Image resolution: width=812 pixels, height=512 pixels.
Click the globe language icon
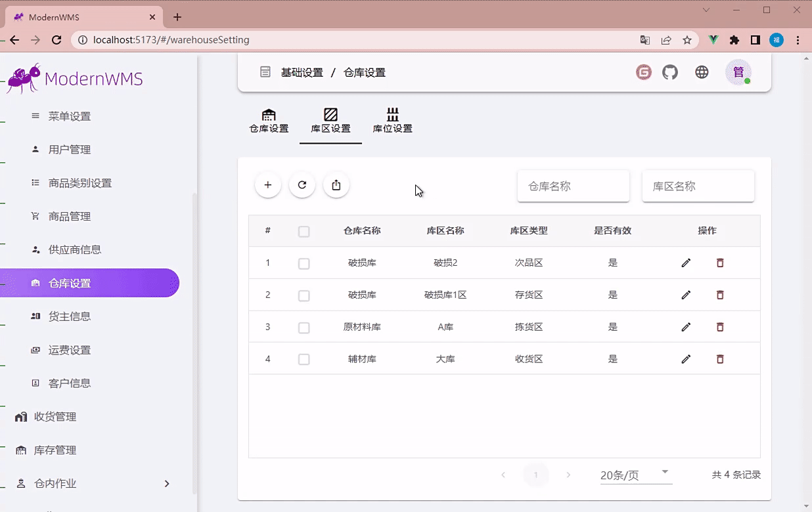(x=702, y=72)
